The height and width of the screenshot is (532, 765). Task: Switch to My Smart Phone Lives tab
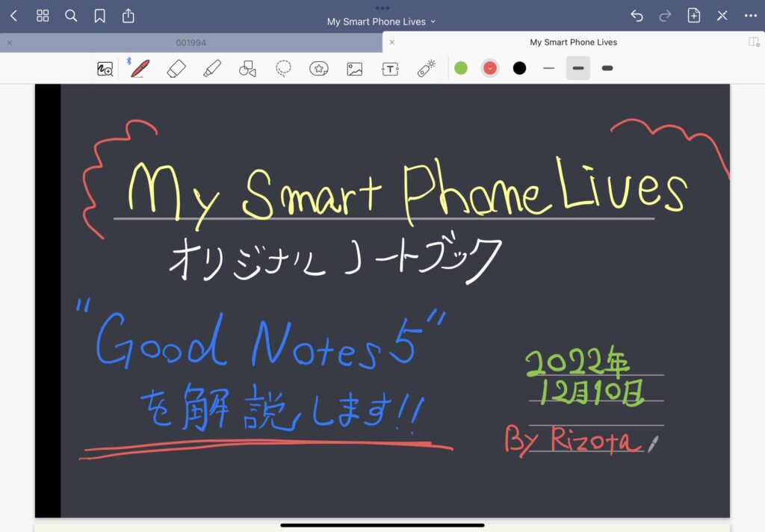coord(573,43)
